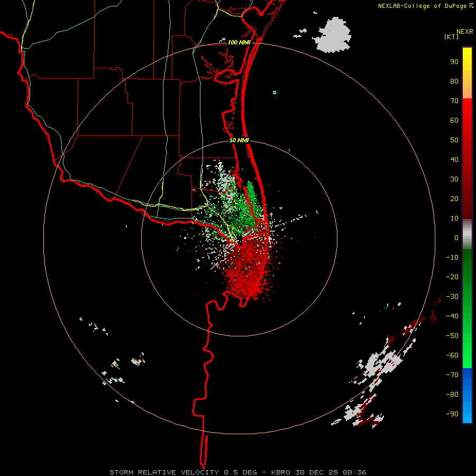Click the positive 50 value on velocity scale

click(454, 140)
